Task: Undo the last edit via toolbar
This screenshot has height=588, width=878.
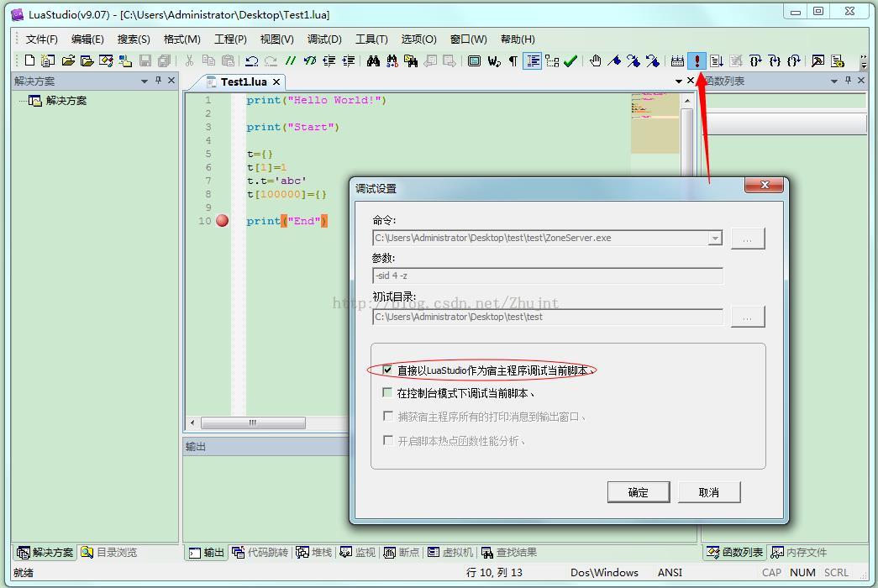Action: click(252, 60)
